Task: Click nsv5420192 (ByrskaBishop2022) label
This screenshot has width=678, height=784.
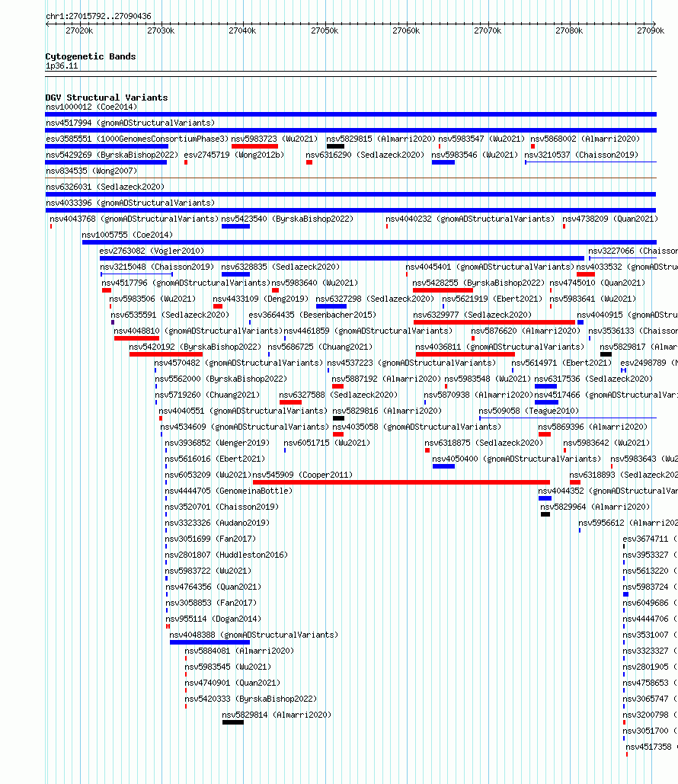Action: click(195, 347)
